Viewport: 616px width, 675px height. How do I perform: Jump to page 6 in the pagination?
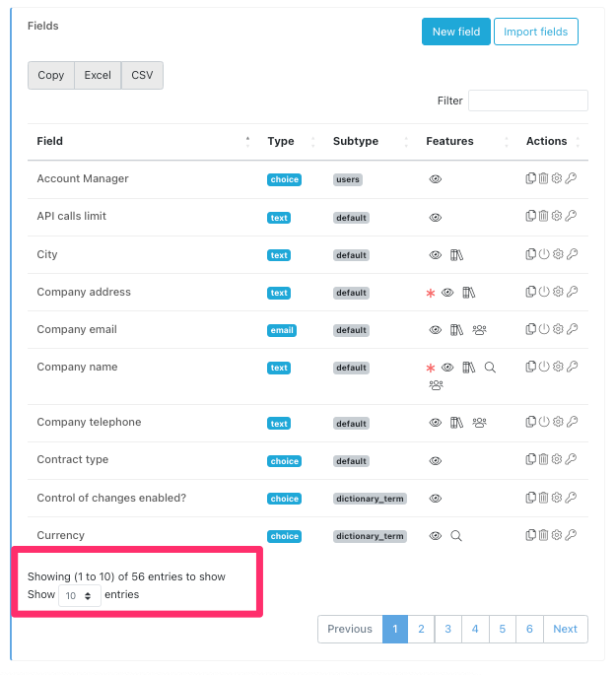529,629
